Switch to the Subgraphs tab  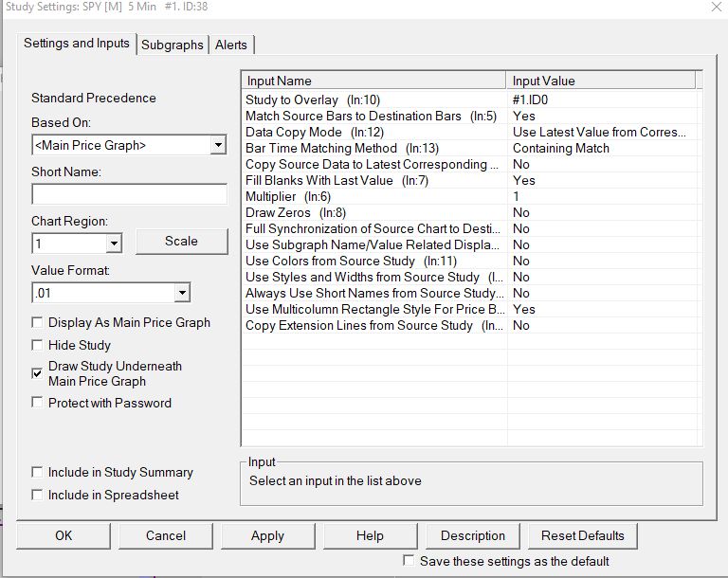pos(173,45)
